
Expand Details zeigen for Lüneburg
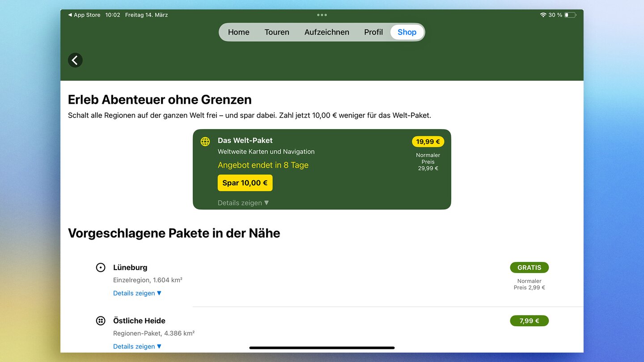137,293
